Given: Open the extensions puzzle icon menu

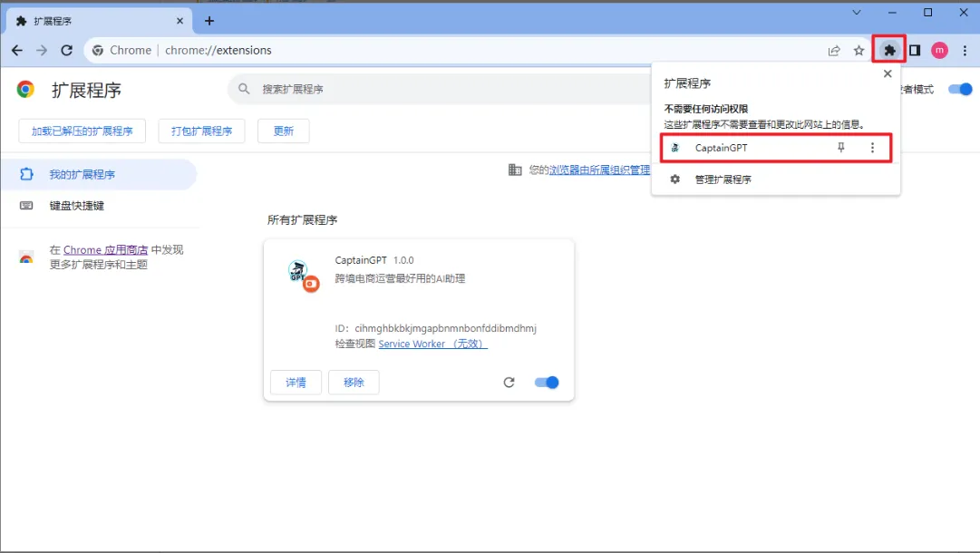Looking at the screenshot, I should pyautogui.click(x=889, y=50).
